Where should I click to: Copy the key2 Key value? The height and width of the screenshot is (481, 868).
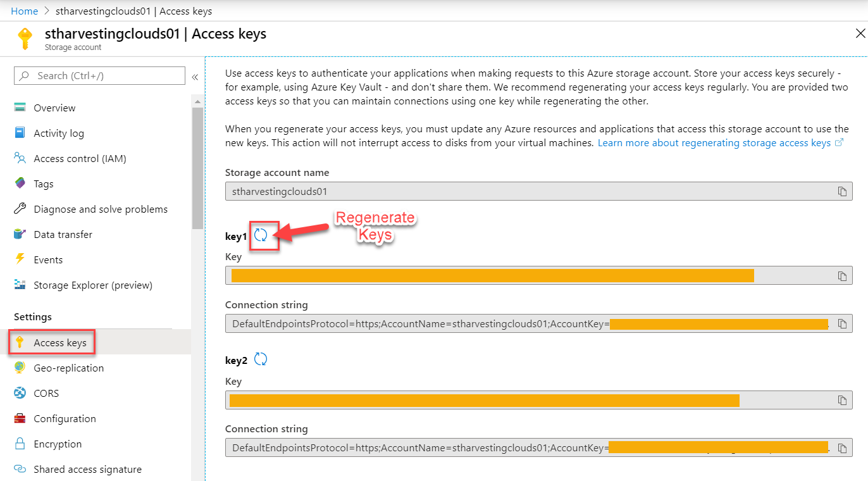point(842,400)
